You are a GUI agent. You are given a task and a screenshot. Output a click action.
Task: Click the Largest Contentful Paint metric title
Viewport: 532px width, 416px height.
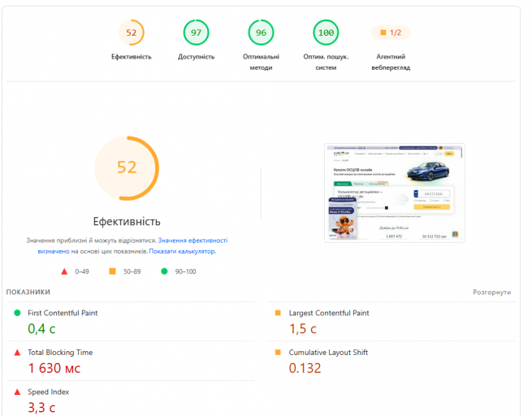click(329, 313)
